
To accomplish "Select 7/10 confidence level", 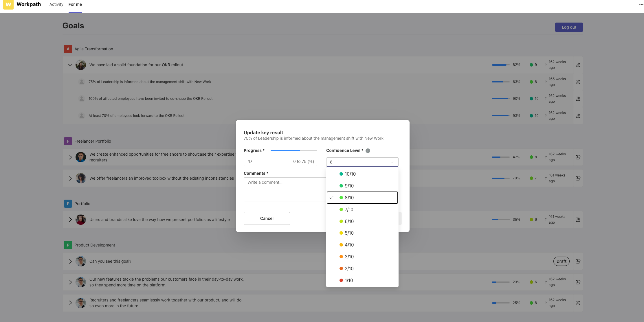I will [x=362, y=209].
